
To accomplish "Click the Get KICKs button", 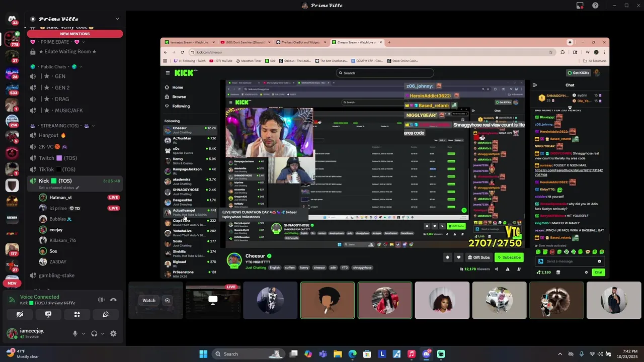I will coord(578,73).
